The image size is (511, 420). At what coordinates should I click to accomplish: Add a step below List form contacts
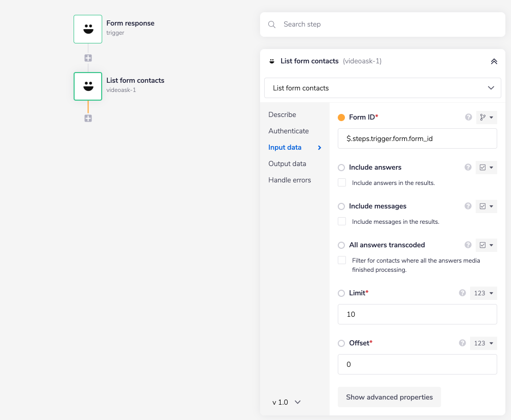(88, 119)
